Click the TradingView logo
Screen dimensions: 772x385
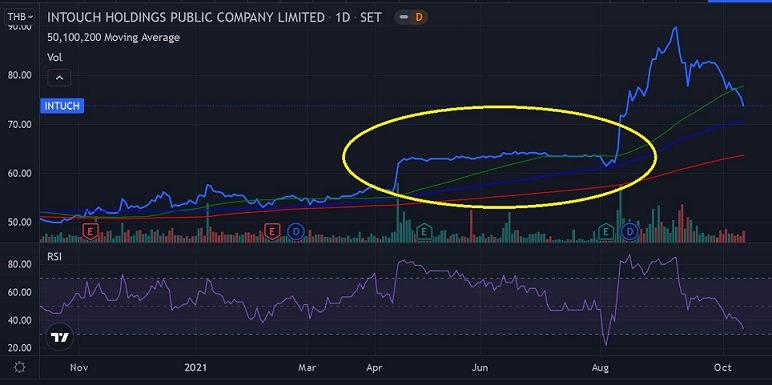point(61,337)
